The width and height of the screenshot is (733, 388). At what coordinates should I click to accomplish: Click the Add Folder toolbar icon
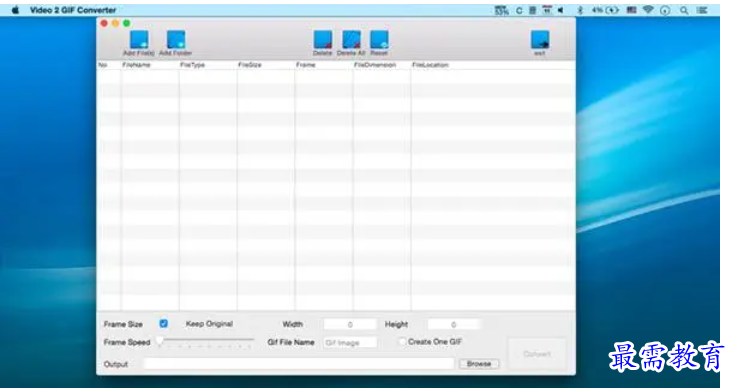tap(176, 40)
